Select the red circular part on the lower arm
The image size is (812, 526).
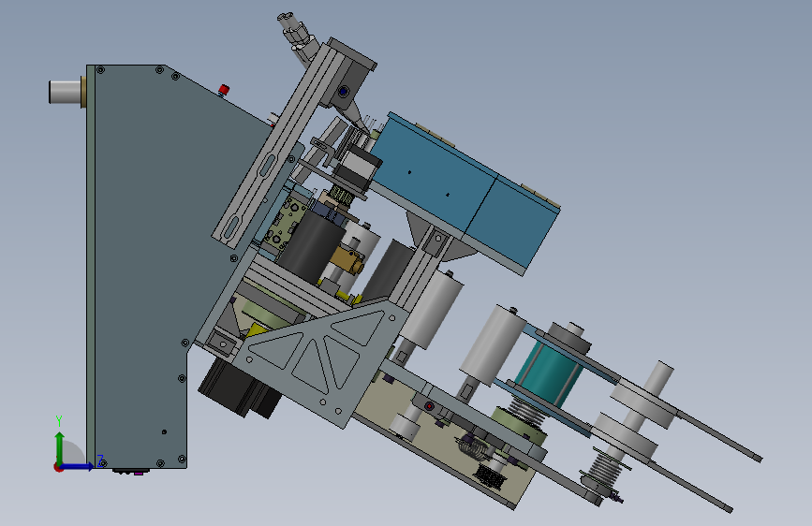click(429, 406)
